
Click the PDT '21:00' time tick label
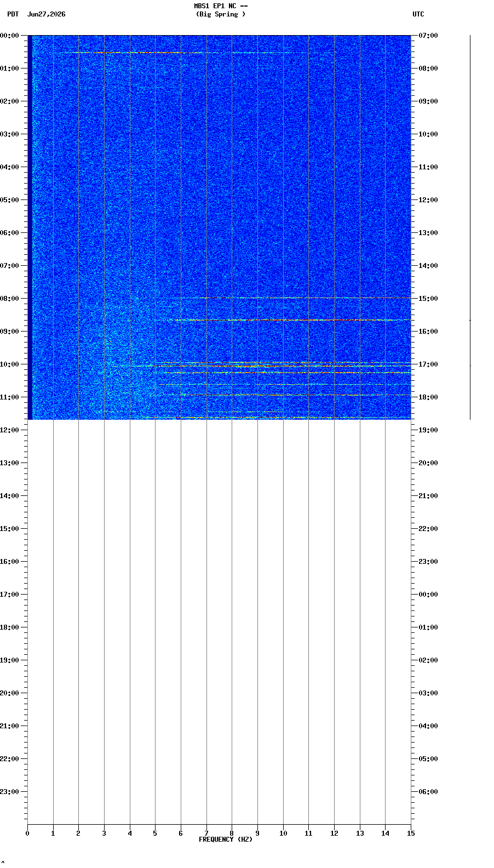click(x=9, y=726)
